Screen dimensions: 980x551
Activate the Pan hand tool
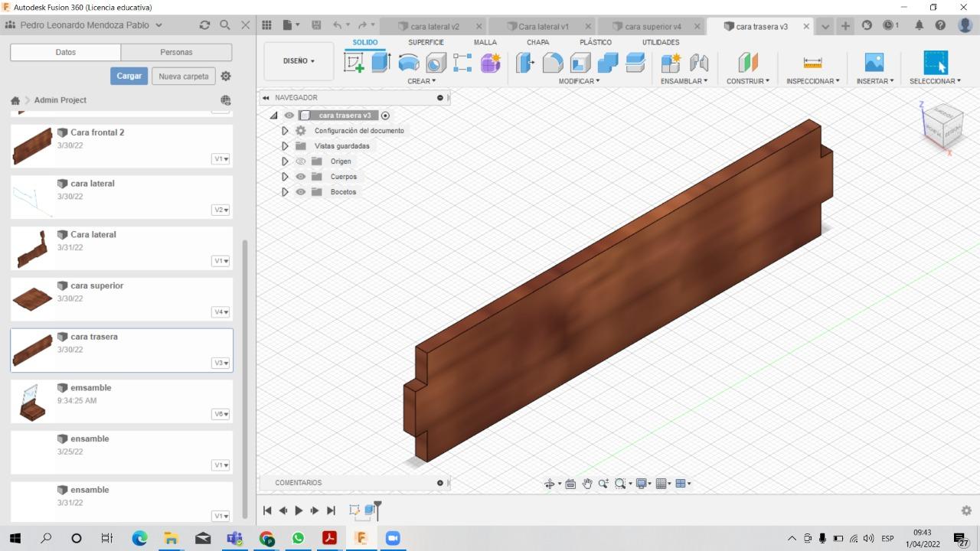pyautogui.click(x=587, y=484)
